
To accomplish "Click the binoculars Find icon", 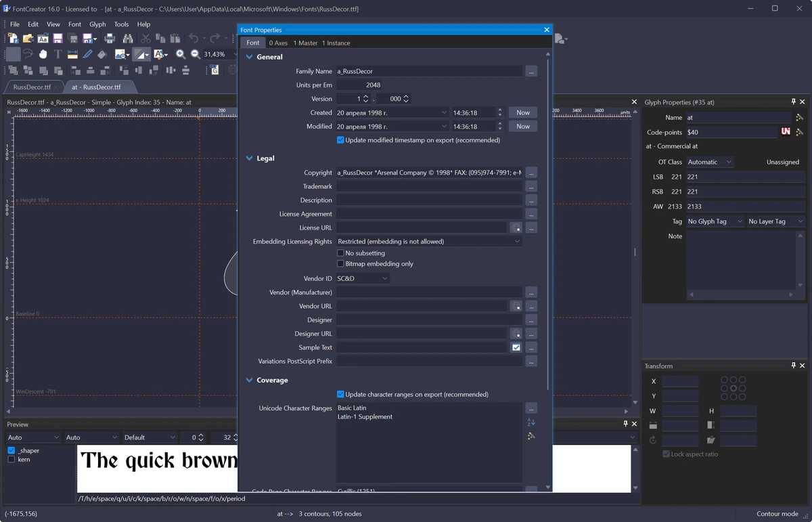I will [x=128, y=39].
